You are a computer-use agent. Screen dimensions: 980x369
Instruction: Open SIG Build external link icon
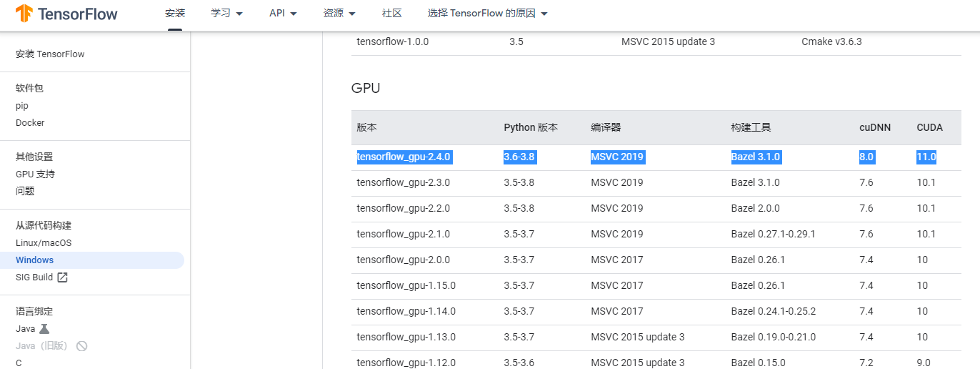click(x=62, y=277)
